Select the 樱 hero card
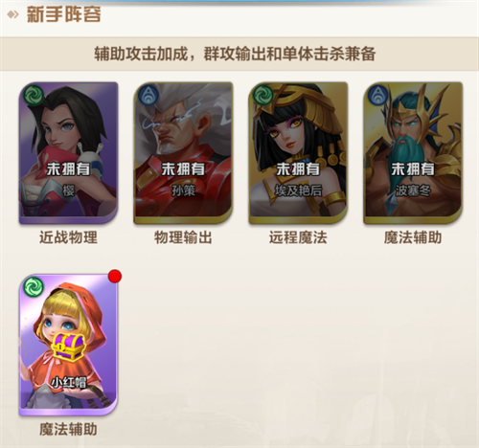Image resolution: width=479 pixels, height=448 pixels. 68,153
